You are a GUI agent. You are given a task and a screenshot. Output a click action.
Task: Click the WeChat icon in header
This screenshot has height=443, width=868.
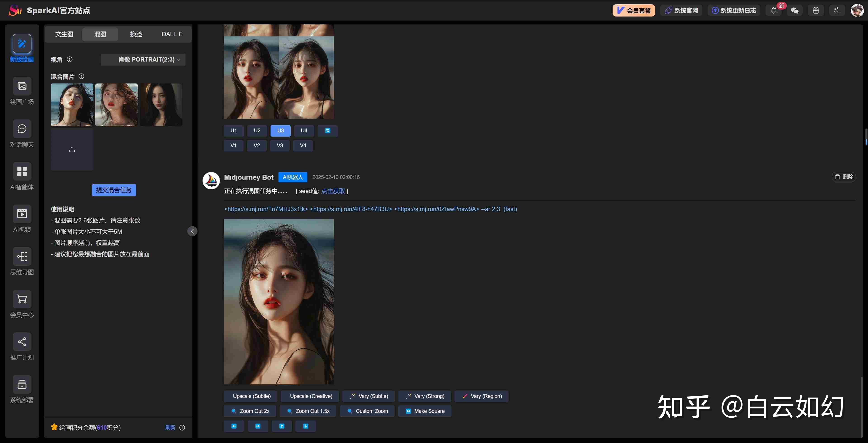click(x=795, y=10)
